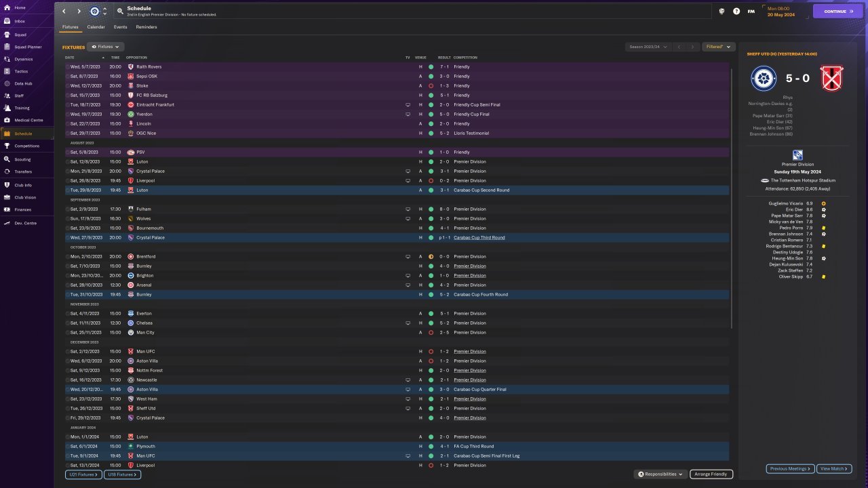The width and height of the screenshot is (868, 488).
Task: Switch to the Calendar tab
Action: click(96, 27)
